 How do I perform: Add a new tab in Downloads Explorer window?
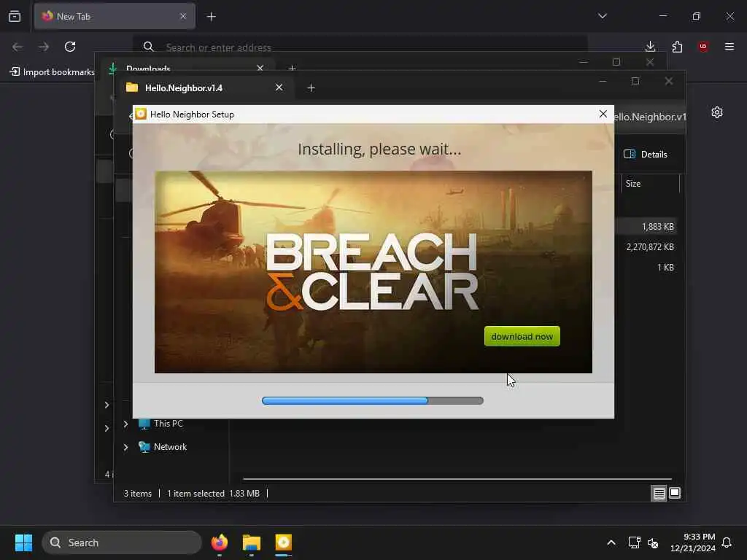[292, 69]
